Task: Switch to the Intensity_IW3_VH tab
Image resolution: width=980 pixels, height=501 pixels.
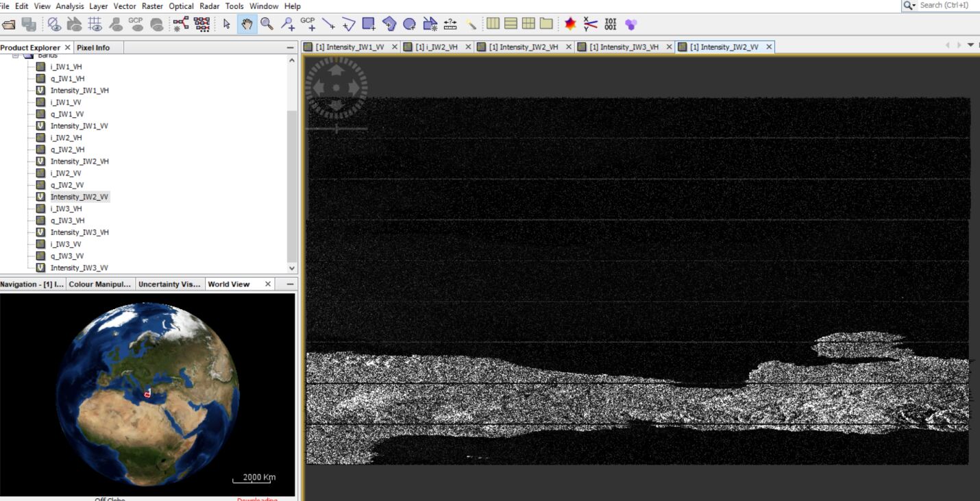Action: [x=624, y=47]
